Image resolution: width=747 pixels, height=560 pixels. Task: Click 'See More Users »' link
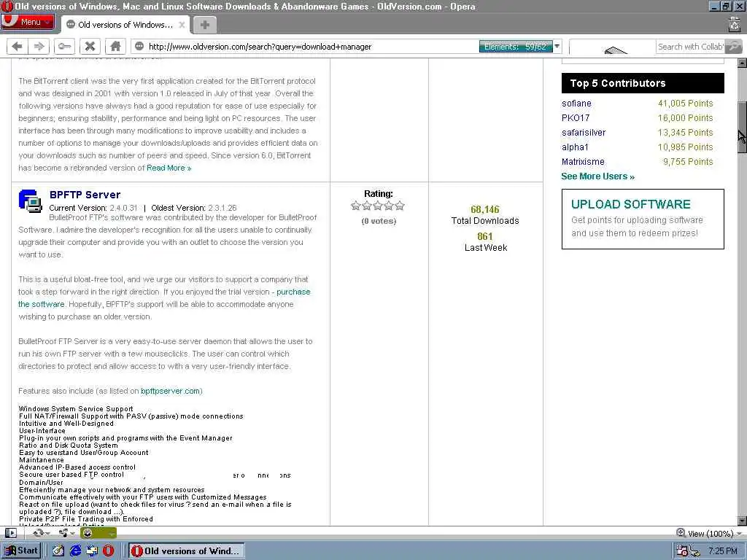coord(598,176)
